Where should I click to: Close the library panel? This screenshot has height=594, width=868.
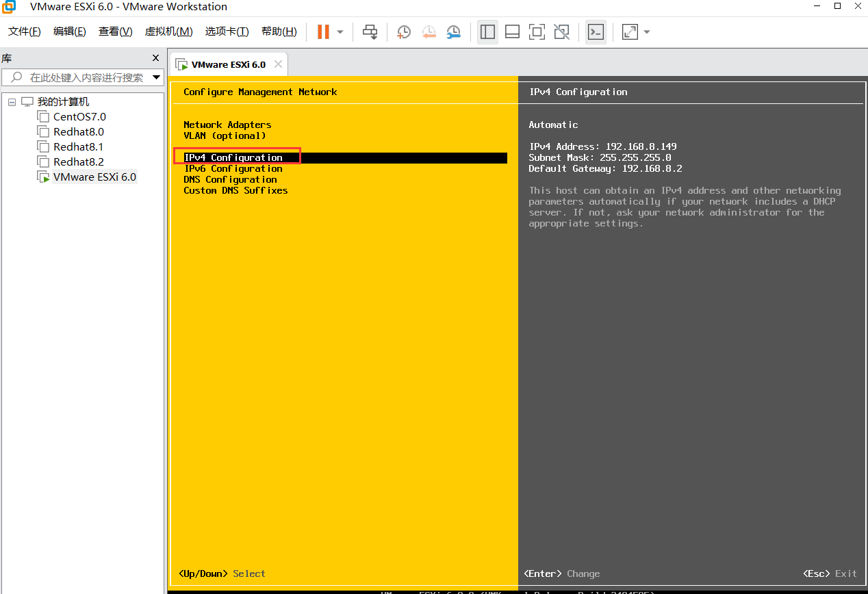click(x=155, y=58)
